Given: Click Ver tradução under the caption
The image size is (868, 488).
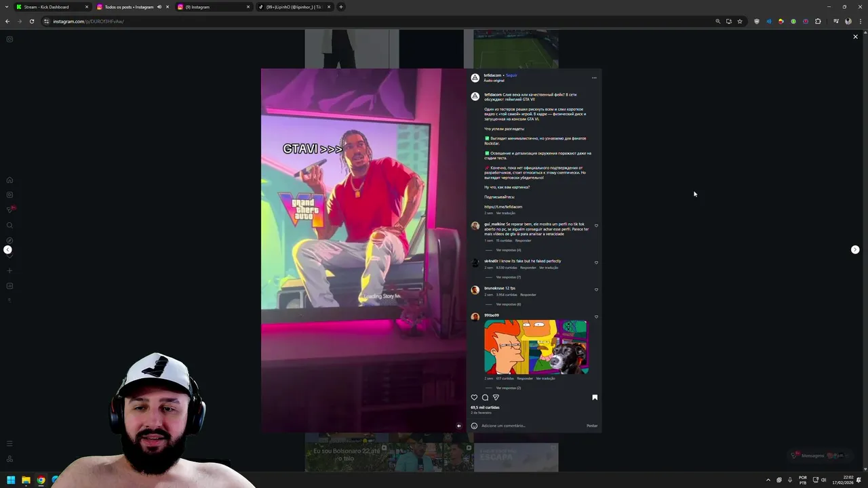Looking at the screenshot, I should (x=505, y=213).
